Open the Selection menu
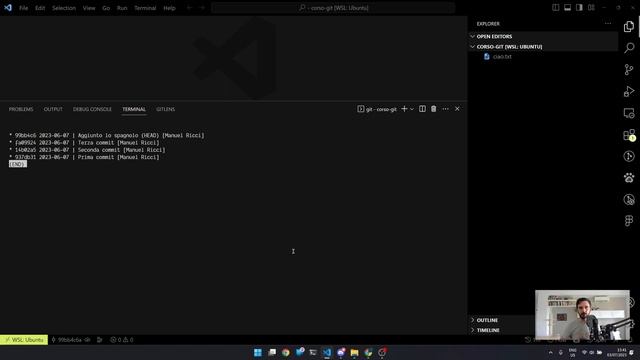640x360 pixels. 64,8
